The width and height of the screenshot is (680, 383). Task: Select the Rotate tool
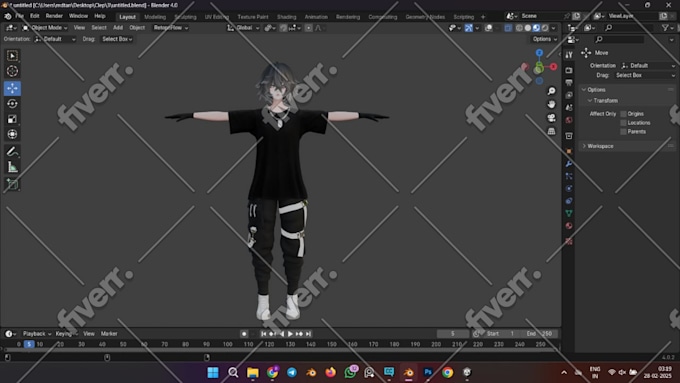(x=12, y=103)
